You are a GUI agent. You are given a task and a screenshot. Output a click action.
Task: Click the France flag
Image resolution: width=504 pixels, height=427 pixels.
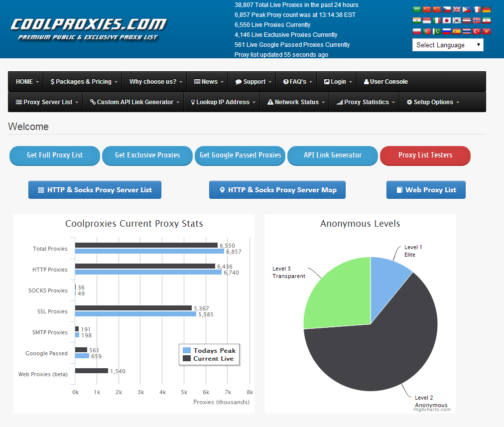point(477,9)
